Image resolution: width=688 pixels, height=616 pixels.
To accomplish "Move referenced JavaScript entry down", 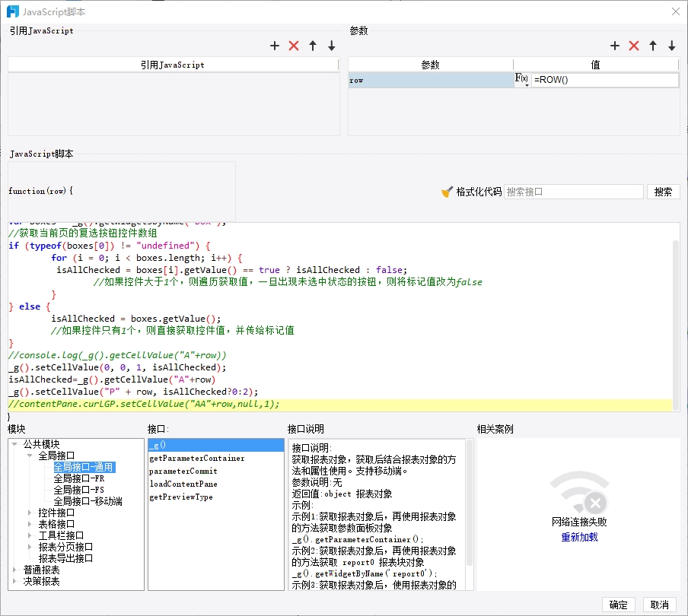I will [331, 46].
